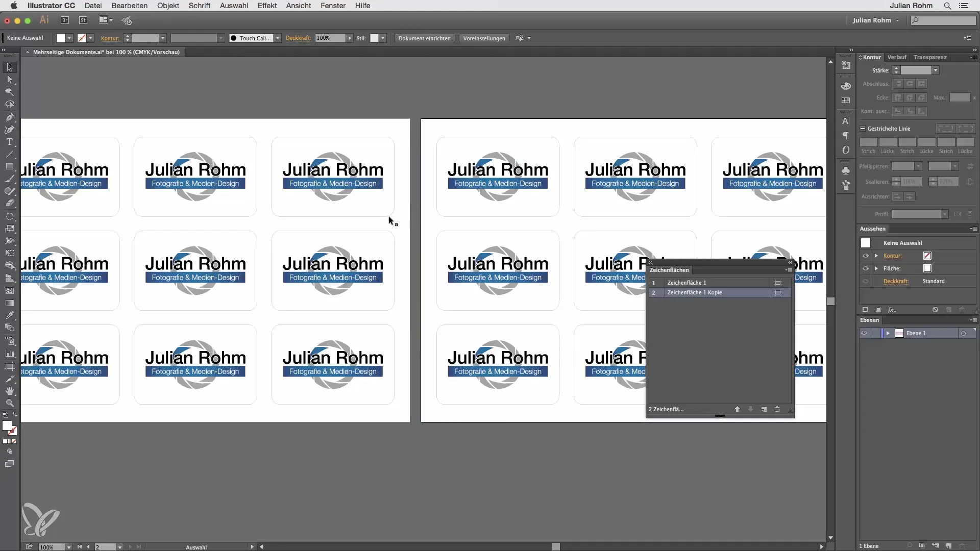This screenshot has height=551, width=980.
Task: Open the Brushes panel icon
Action: [x=846, y=185]
